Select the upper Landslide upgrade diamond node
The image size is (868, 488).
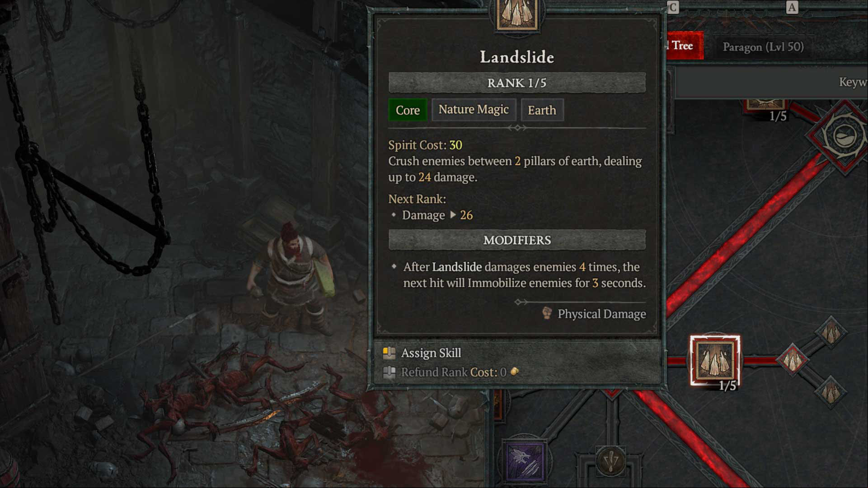(x=831, y=332)
